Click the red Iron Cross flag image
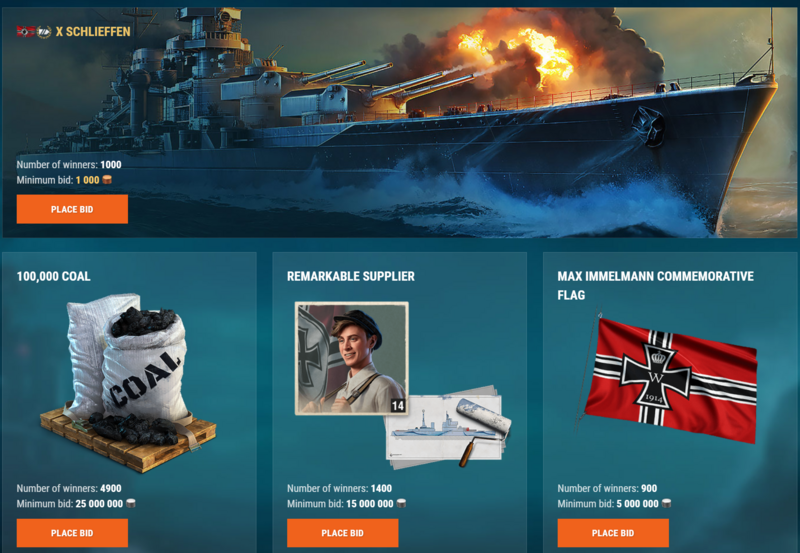 click(x=668, y=378)
